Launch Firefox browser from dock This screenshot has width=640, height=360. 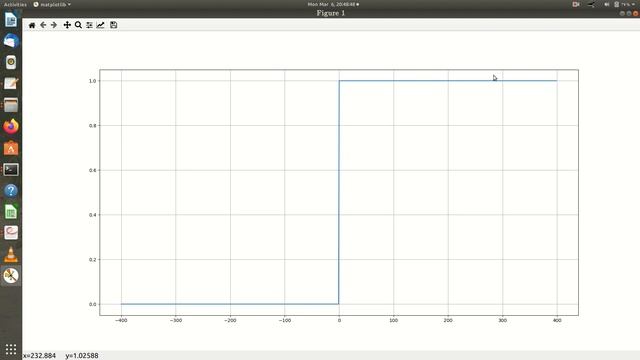[x=11, y=127]
